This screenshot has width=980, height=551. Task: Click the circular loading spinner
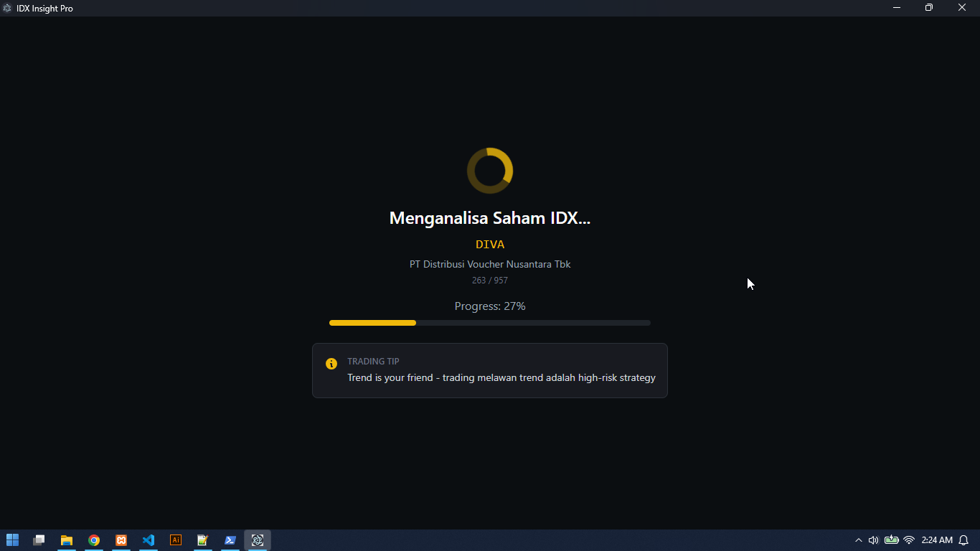pyautogui.click(x=490, y=171)
